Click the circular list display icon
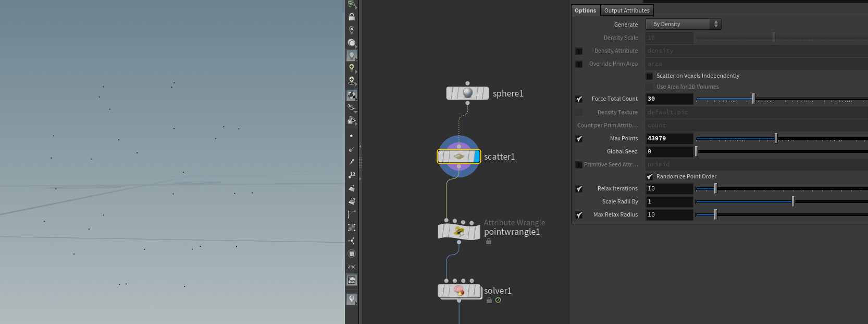The width and height of the screenshot is (868, 324). 352,254
